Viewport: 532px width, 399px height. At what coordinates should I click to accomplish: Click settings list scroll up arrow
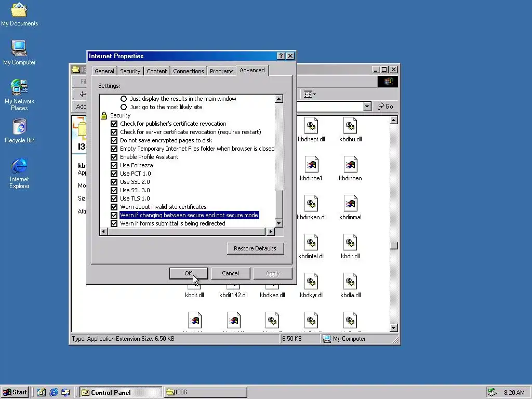pyautogui.click(x=279, y=99)
